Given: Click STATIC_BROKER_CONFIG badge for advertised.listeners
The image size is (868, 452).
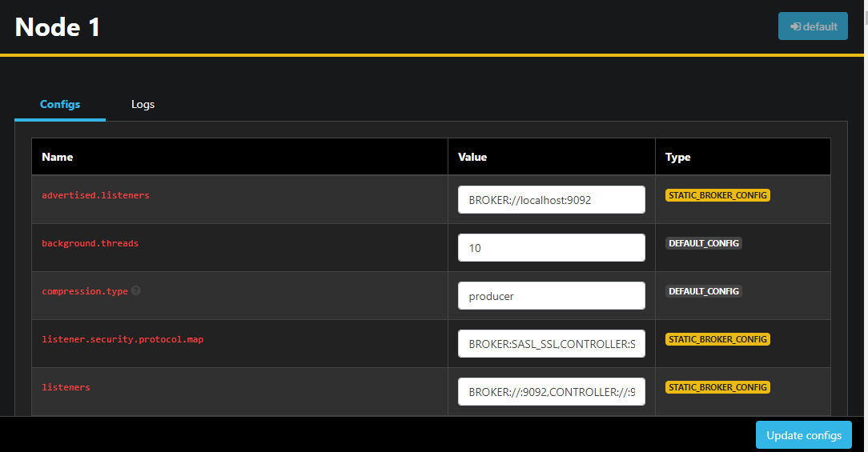Looking at the screenshot, I should (x=717, y=195).
